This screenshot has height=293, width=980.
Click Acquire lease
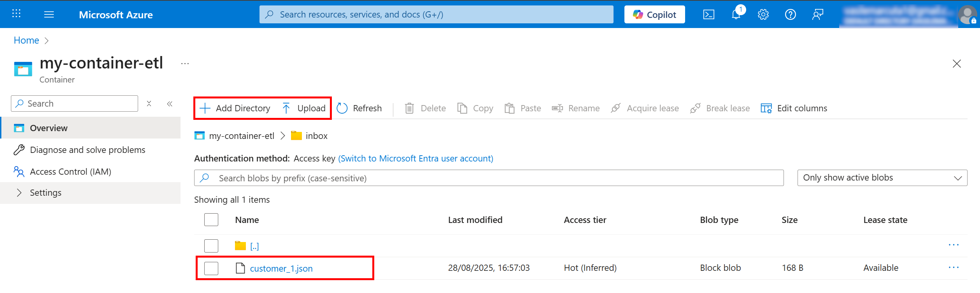click(x=645, y=108)
